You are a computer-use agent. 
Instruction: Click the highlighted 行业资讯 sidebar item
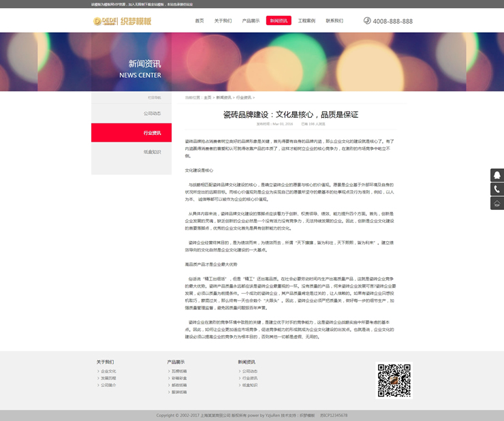point(152,133)
